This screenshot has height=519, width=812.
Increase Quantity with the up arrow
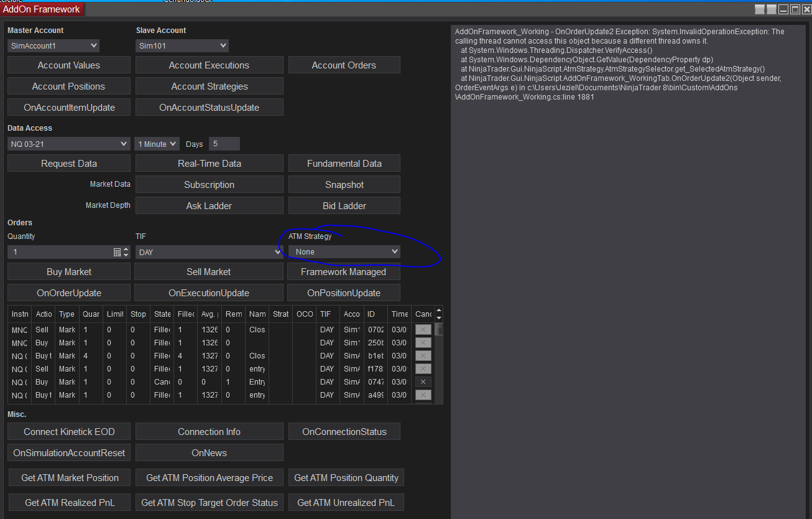tap(126, 250)
